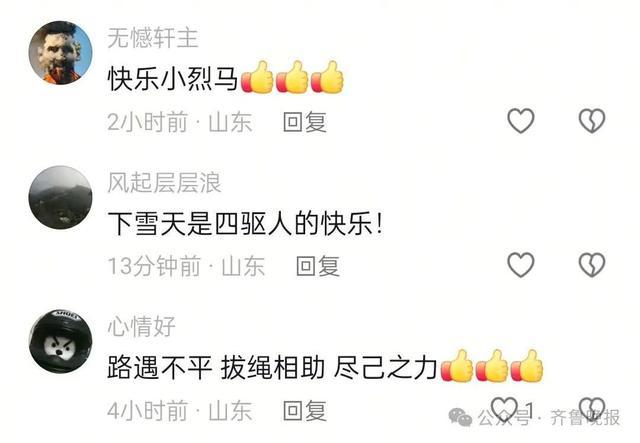Reply to 风起层层浪's comment via 回复
Screen dimensions: 640x443
click(318, 266)
